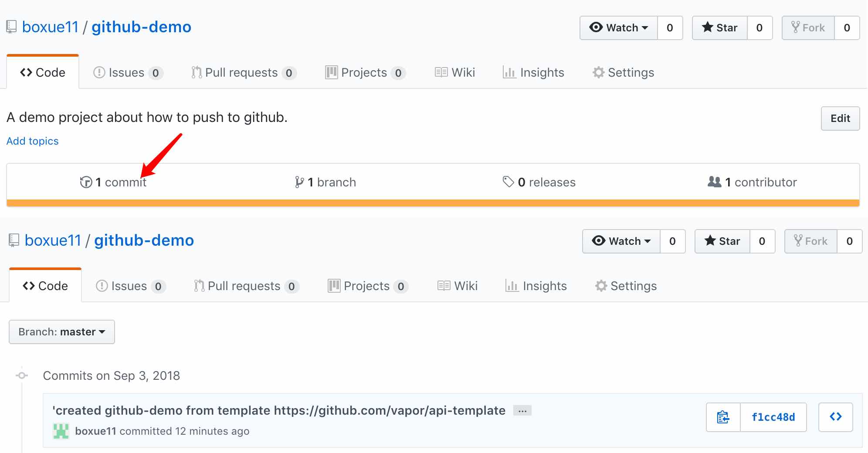Viewport: 868px width, 453px height.
Task: Open the 0 releases link
Action: (539, 182)
